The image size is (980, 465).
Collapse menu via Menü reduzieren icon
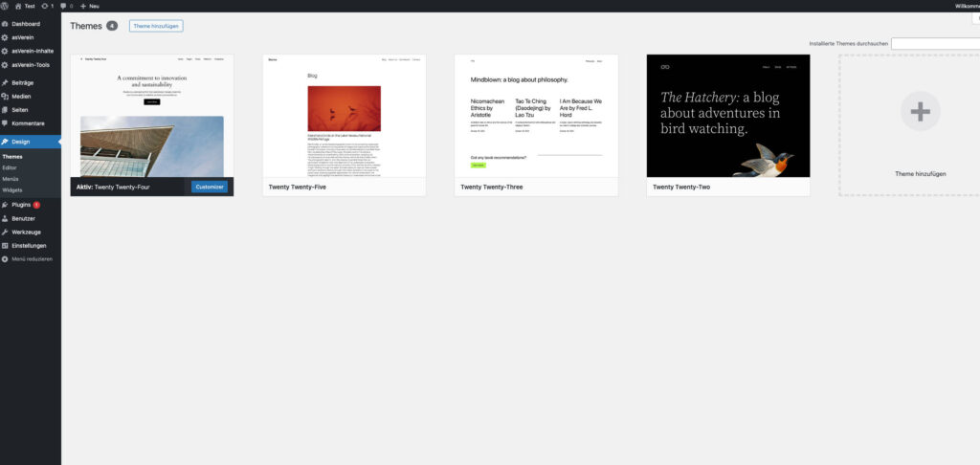point(5,258)
